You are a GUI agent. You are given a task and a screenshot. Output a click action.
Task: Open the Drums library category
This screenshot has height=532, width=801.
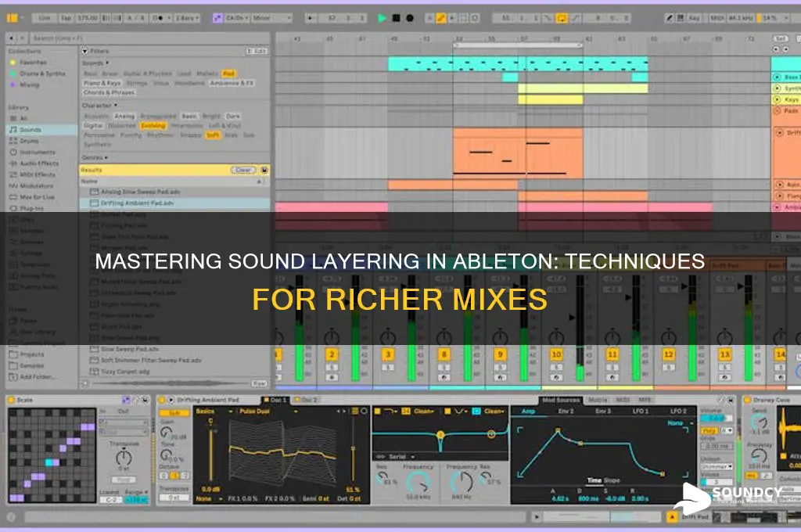click(x=29, y=141)
